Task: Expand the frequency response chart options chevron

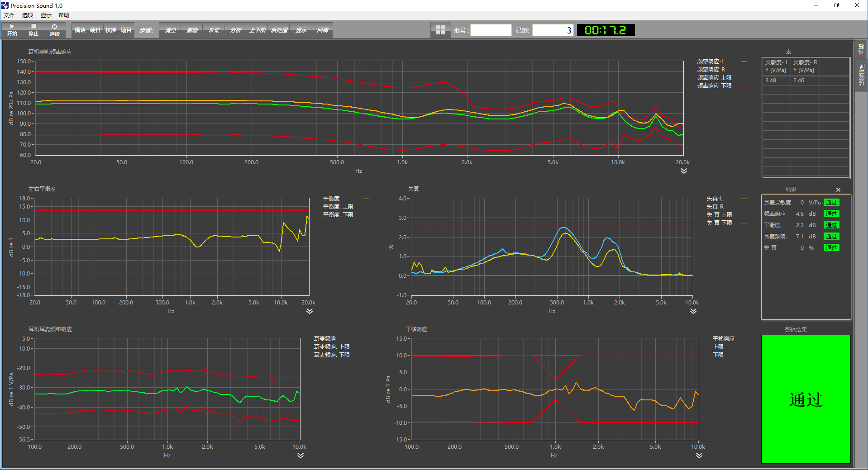Action: 683,171
